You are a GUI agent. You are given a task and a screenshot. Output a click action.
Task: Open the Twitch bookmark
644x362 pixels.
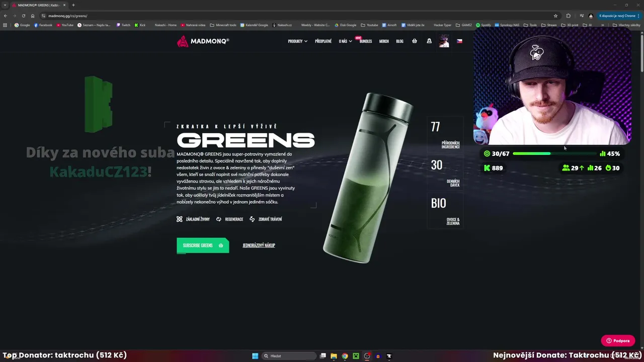[123, 25]
